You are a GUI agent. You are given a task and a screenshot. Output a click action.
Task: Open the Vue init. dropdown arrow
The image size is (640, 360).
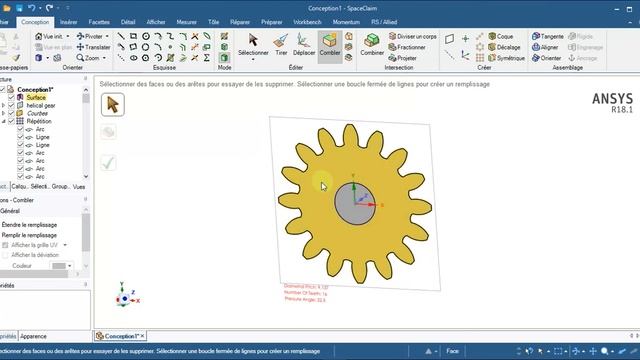point(68,36)
